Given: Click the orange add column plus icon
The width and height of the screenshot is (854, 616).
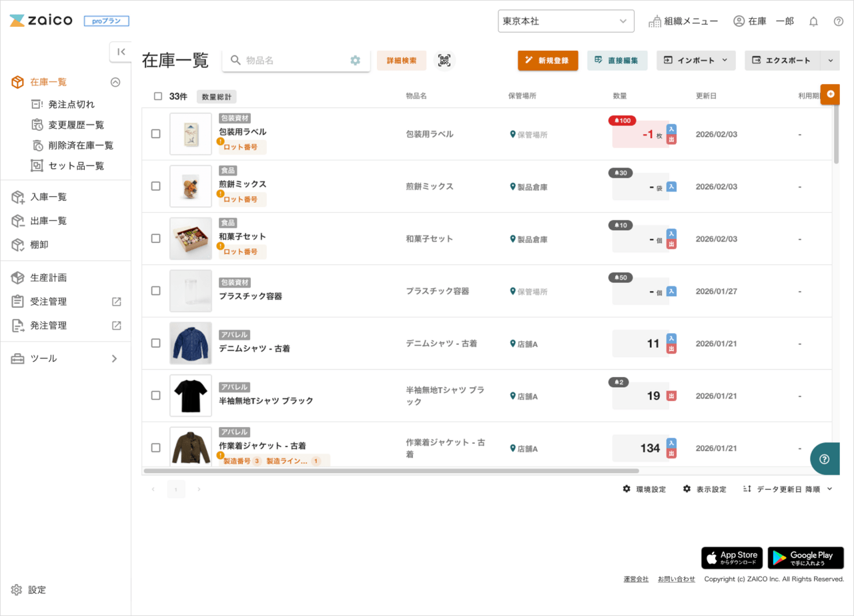Looking at the screenshot, I should click(830, 94).
